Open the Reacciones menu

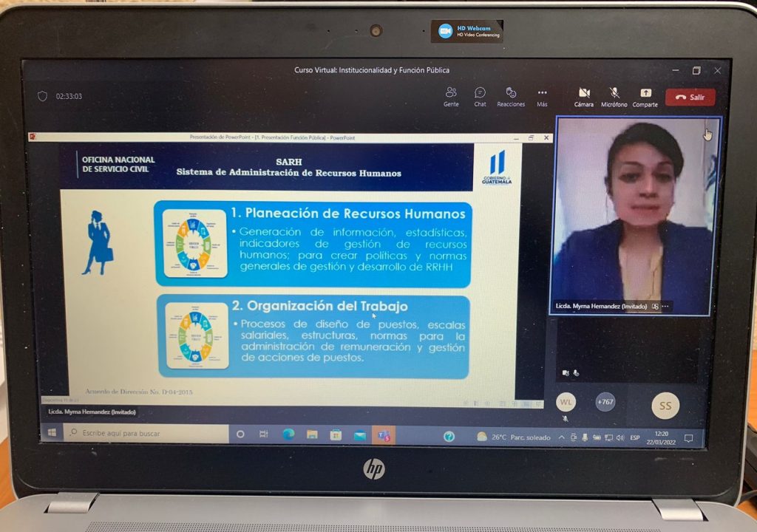[511, 97]
